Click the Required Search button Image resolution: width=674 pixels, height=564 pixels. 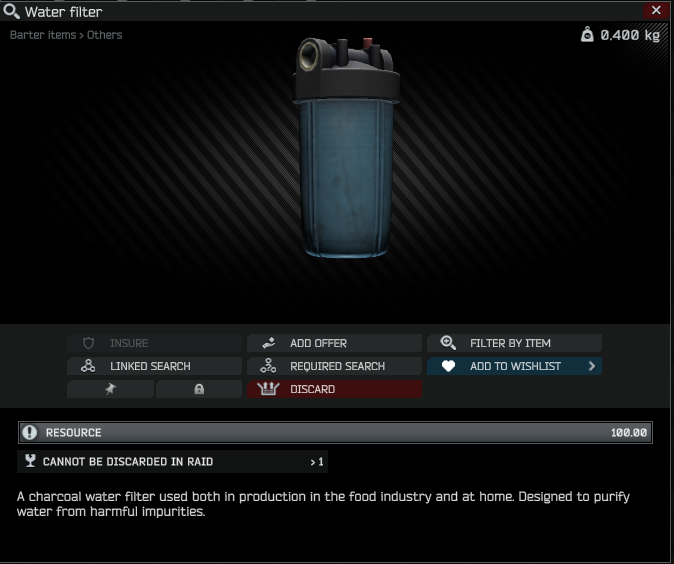pyautogui.click(x=334, y=366)
